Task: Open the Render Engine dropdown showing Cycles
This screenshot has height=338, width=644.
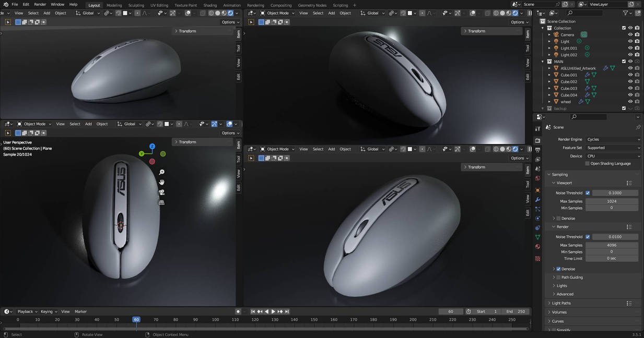Action: click(x=612, y=139)
